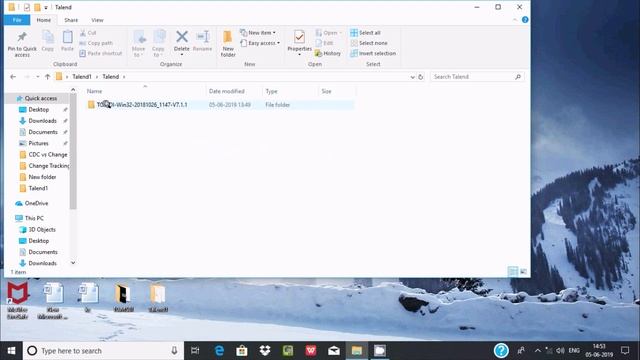Open the Quick Access Toolbar customize arrow
The width and height of the screenshot is (640, 360).
(46, 7)
